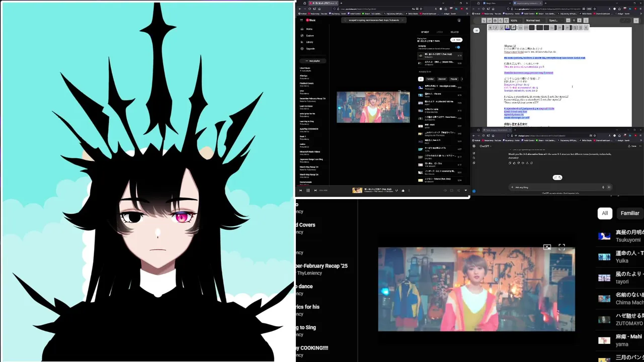Collapse the player page with down arrow
644x362 pixels.
point(466,191)
